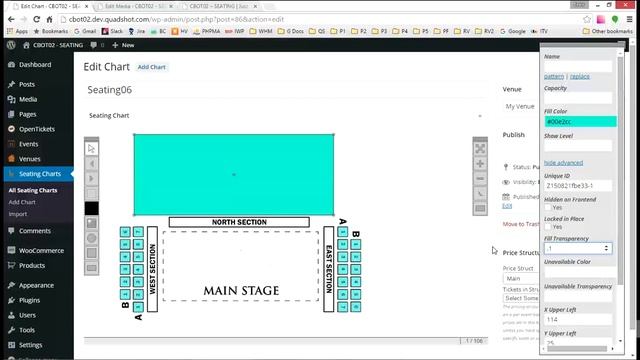Collapse the Seating Chart panel arrow
This screenshot has height=360, width=640.
(480, 116)
